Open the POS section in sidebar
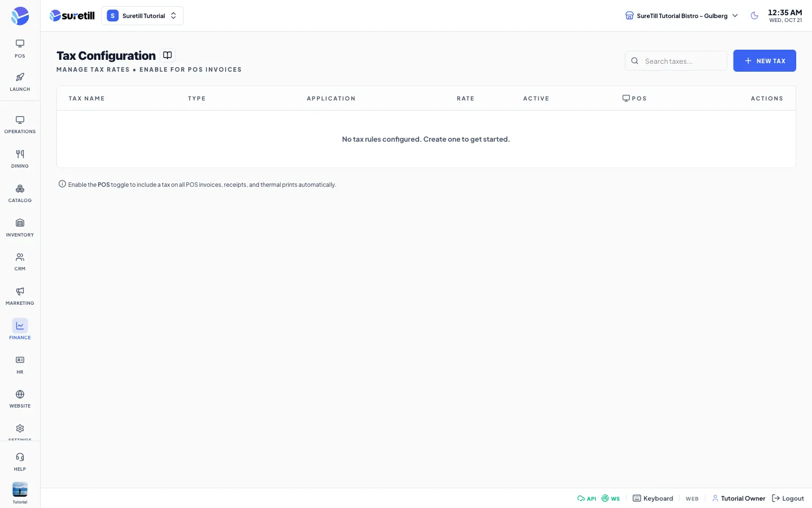The image size is (812, 508). 20,49
